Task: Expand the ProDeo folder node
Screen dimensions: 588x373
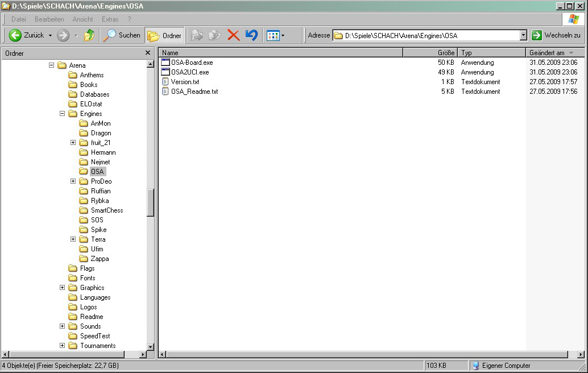Action: 73,181
